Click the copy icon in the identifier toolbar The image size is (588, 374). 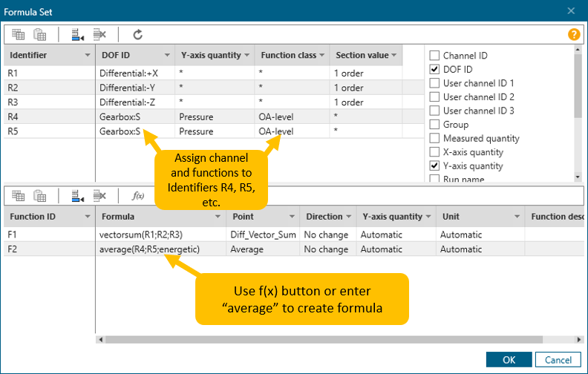[19, 34]
